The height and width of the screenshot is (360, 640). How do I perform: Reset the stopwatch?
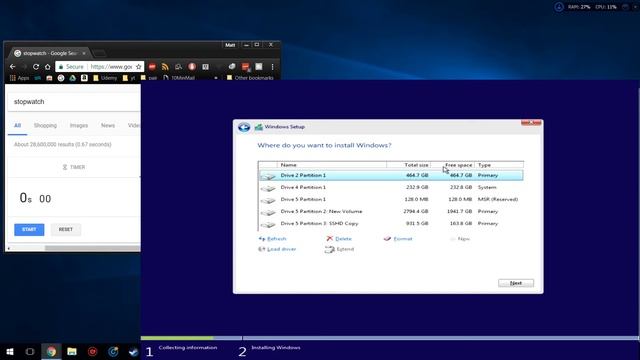(66, 229)
